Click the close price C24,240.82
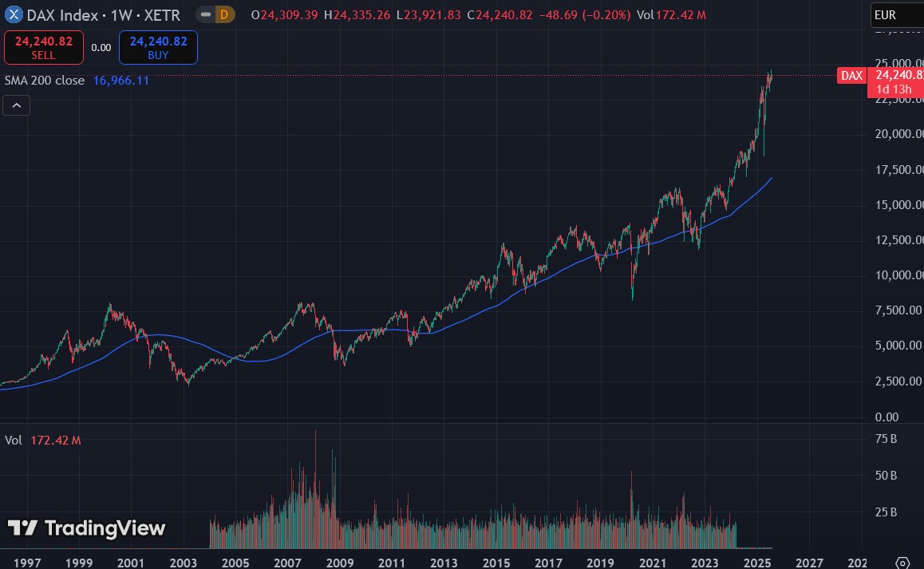The width and height of the screenshot is (924, 569). click(x=500, y=14)
